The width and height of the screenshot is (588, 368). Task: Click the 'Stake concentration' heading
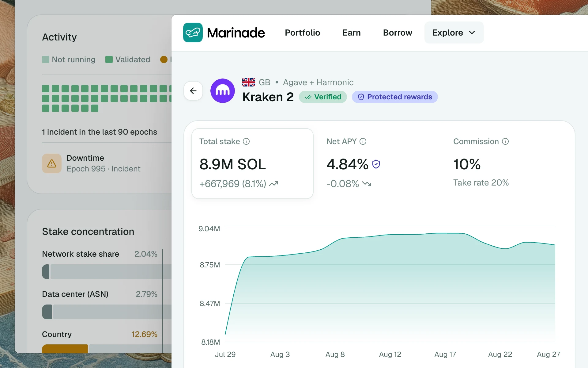coord(88,232)
